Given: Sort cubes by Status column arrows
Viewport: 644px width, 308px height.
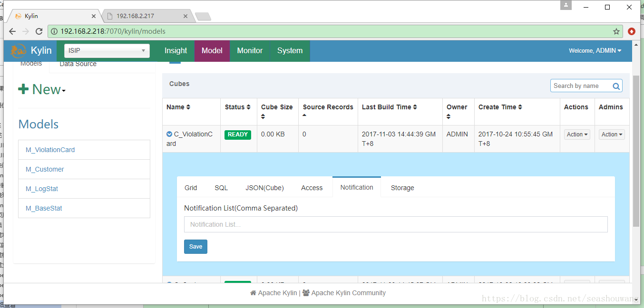Looking at the screenshot, I should pos(248,107).
